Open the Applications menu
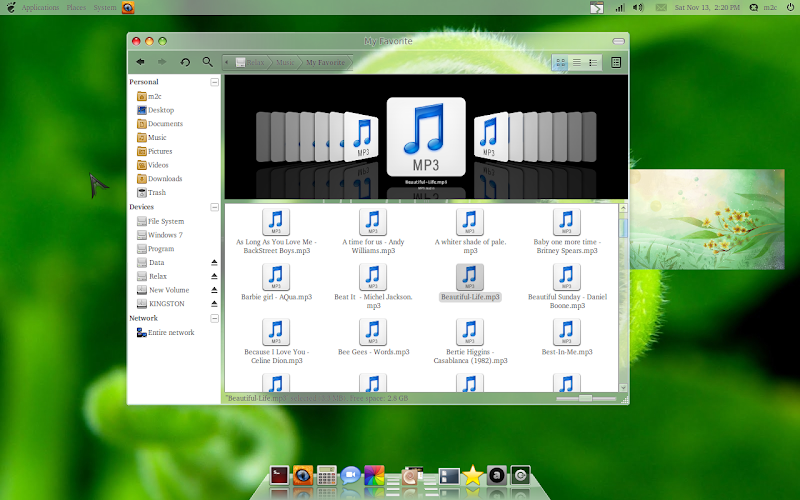The height and width of the screenshot is (500, 800). pyautogui.click(x=40, y=7)
